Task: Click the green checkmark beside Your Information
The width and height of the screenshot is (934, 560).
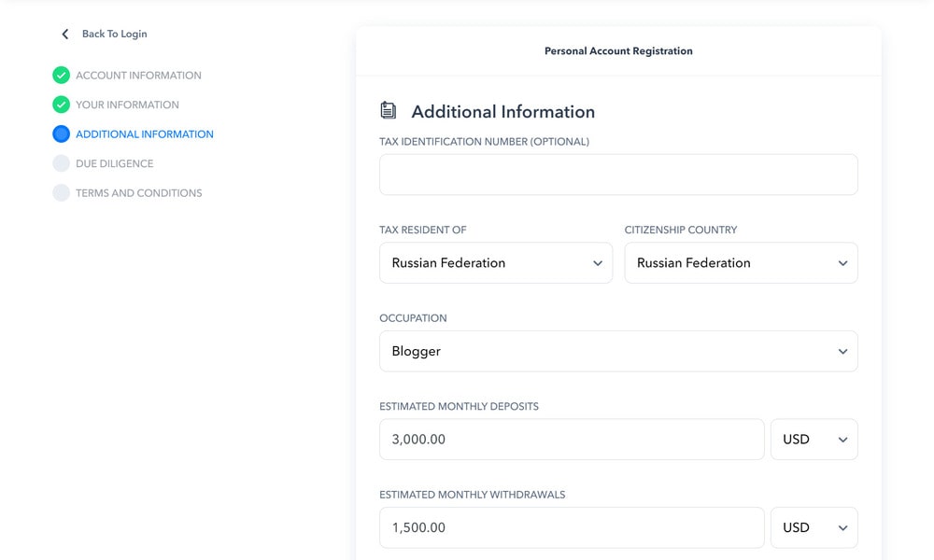Action: 62,105
